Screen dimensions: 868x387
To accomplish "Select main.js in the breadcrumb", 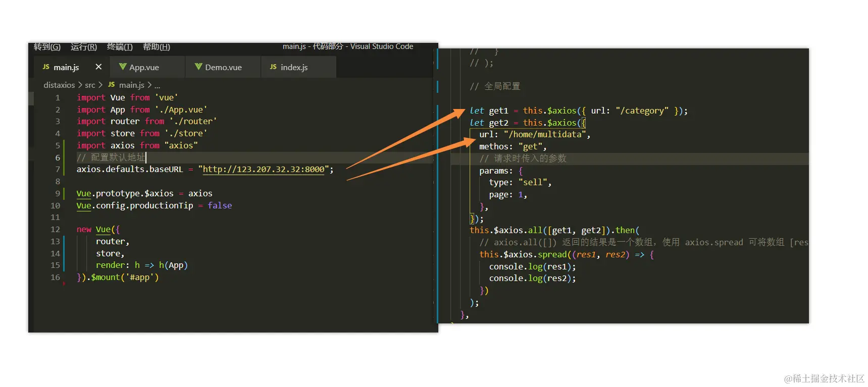I will [132, 85].
